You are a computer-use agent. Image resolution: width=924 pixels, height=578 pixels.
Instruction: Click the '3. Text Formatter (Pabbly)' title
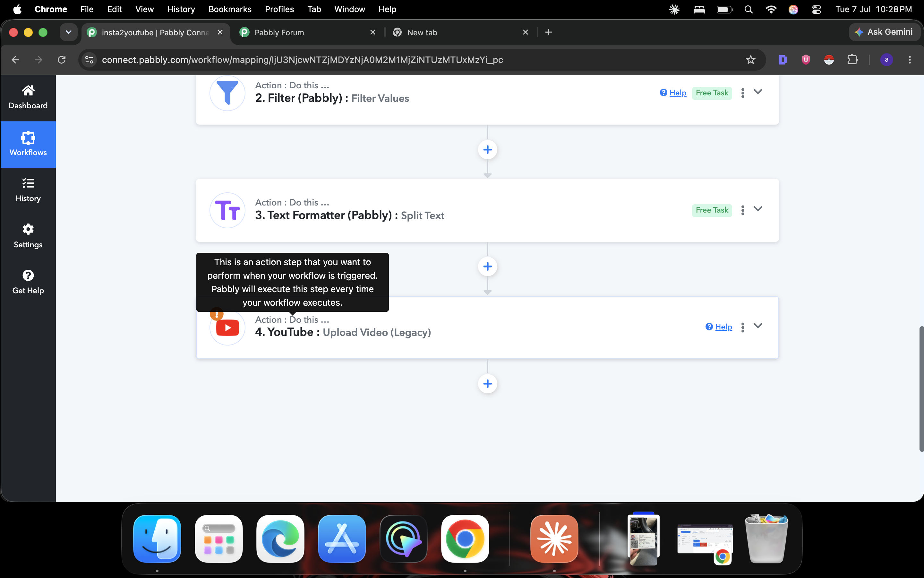click(x=323, y=215)
